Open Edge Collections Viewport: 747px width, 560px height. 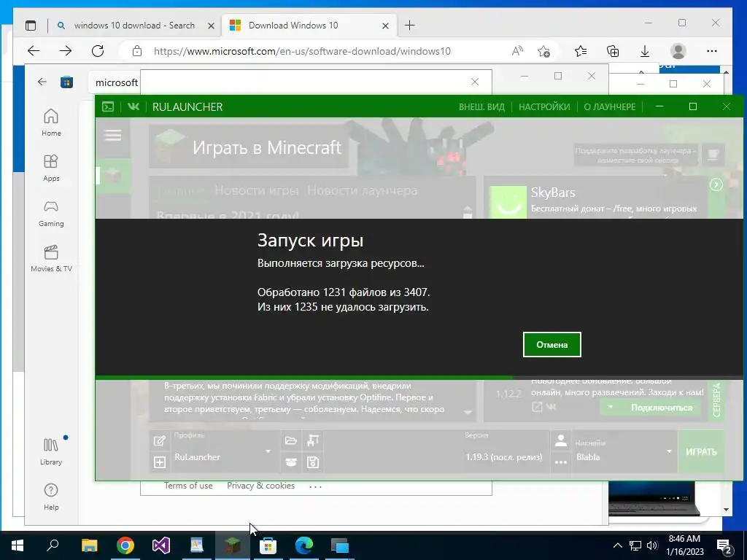pos(613,51)
